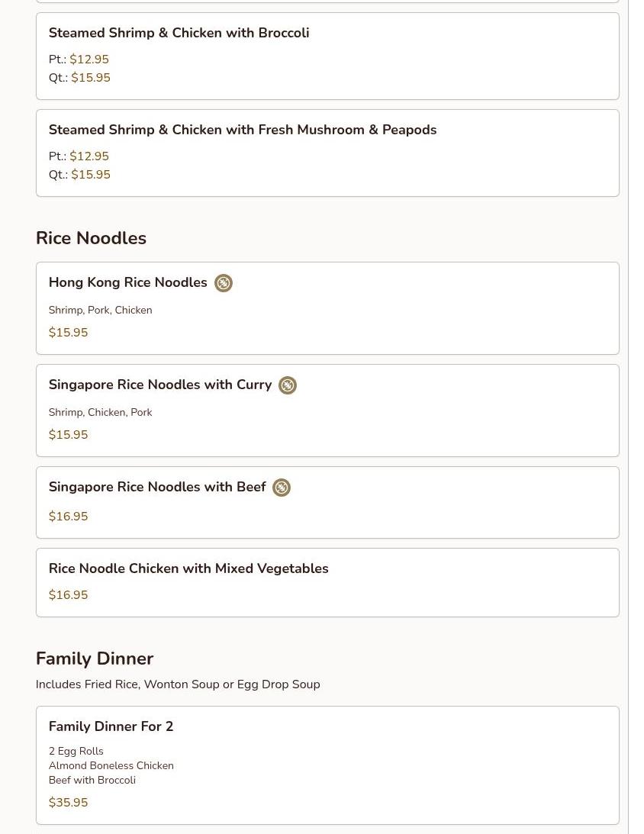The height and width of the screenshot is (834, 644).
Task: Choose Singapore Rice Noodles with Beef title
Action: [156, 487]
